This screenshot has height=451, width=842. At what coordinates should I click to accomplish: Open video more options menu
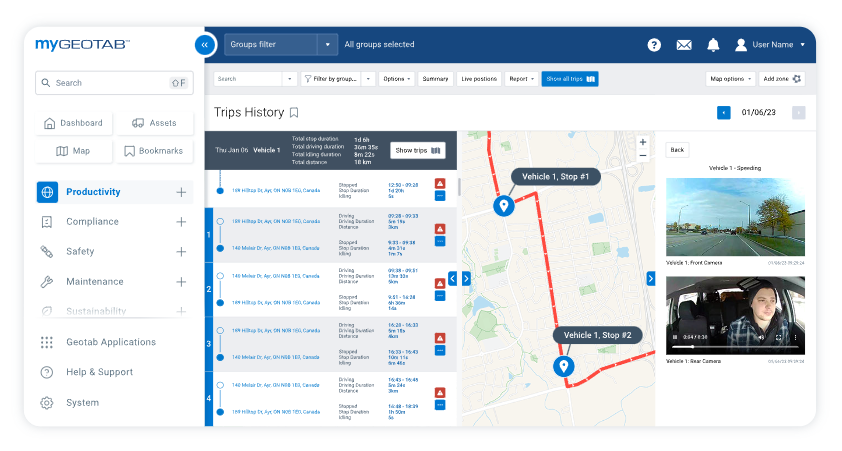795,338
